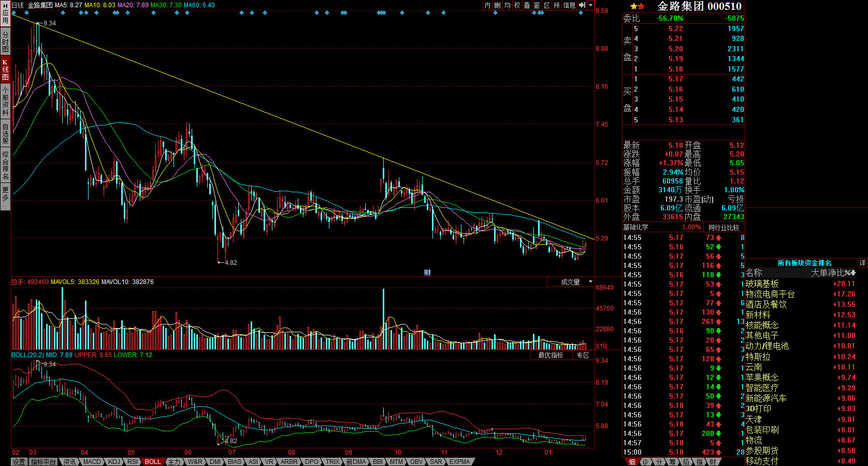Toggle the 均 moving average button
This screenshot has width=868, height=466.
(507, 5)
